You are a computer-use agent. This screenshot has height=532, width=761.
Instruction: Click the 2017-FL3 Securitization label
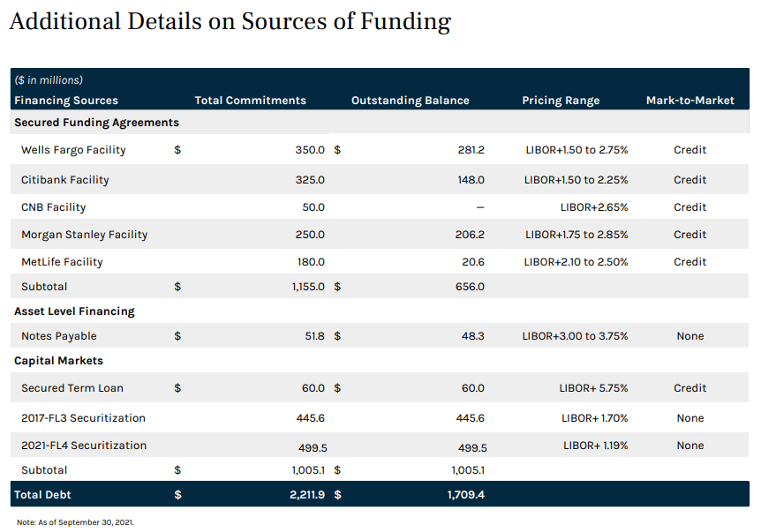coord(84,417)
